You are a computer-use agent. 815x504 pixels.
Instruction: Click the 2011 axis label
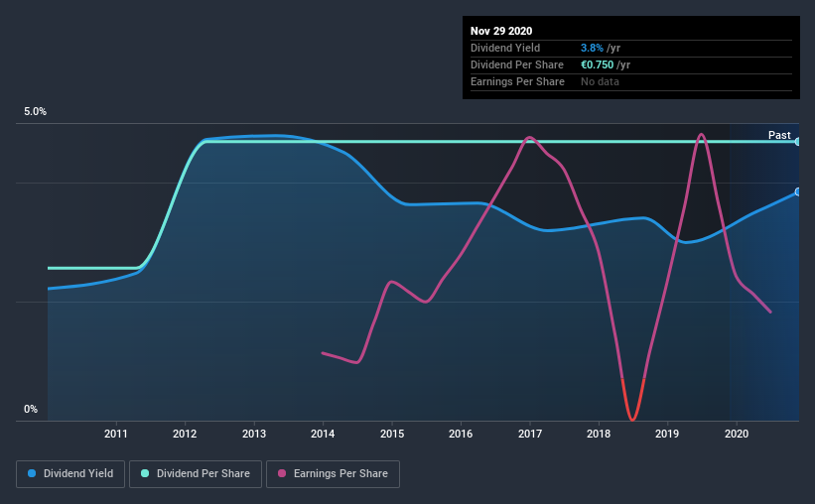click(x=115, y=434)
